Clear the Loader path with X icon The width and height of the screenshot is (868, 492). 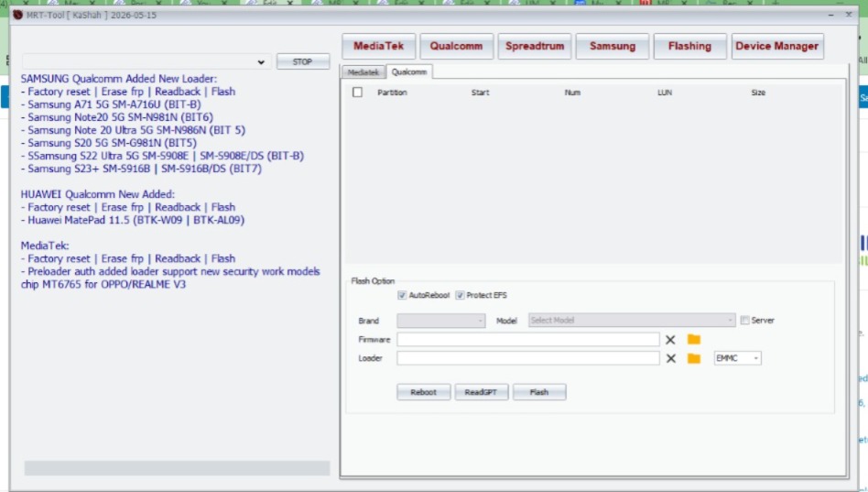pyautogui.click(x=670, y=358)
